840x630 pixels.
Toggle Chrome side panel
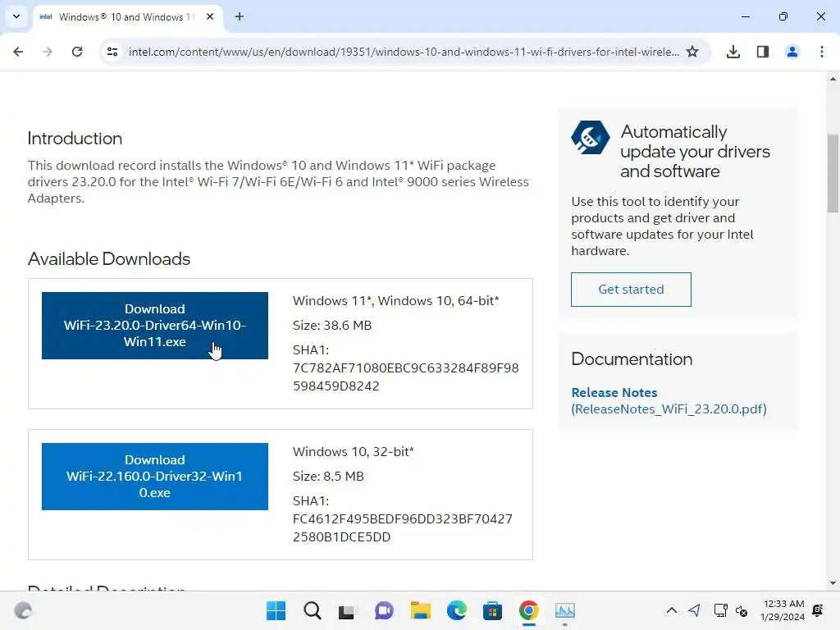point(763,52)
